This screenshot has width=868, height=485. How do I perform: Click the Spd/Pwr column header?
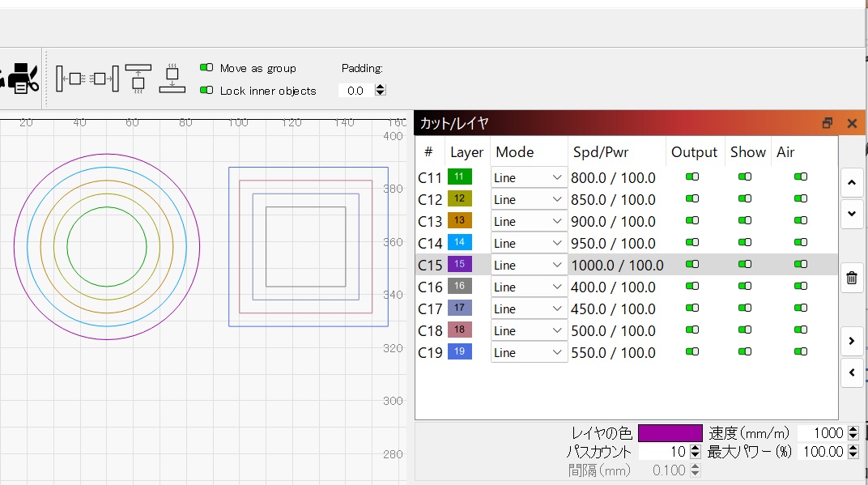pos(600,152)
